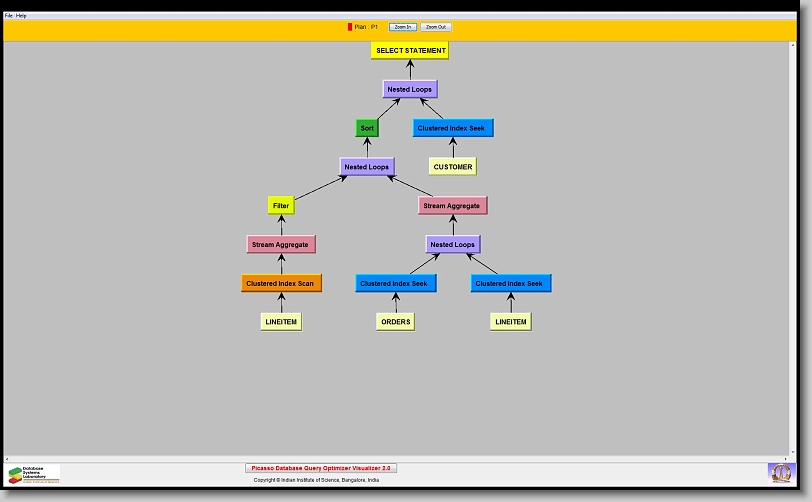The height and width of the screenshot is (502, 812).
Task: Open the Help menu
Action: pyautogui.click(x=21, y=16)
